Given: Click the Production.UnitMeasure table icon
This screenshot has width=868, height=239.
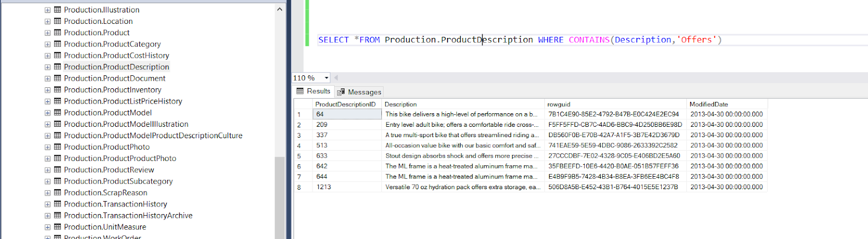Looking at the screenshot, I should (x=58, y=227).
